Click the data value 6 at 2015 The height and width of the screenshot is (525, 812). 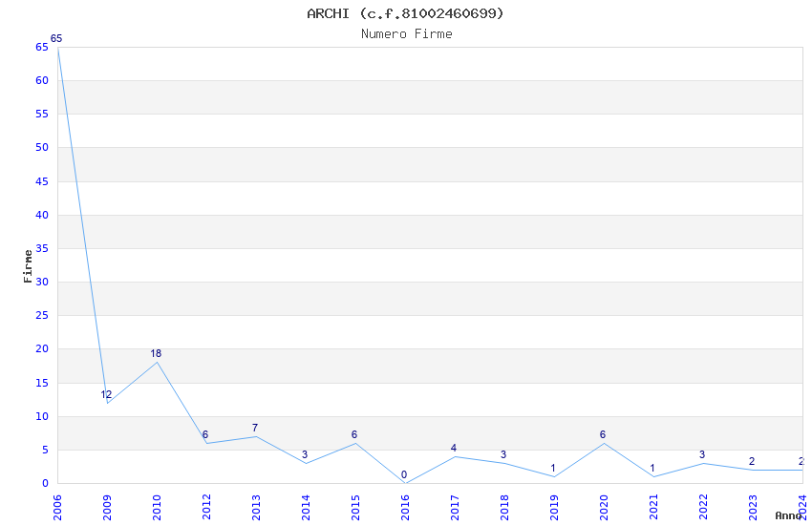354,434
